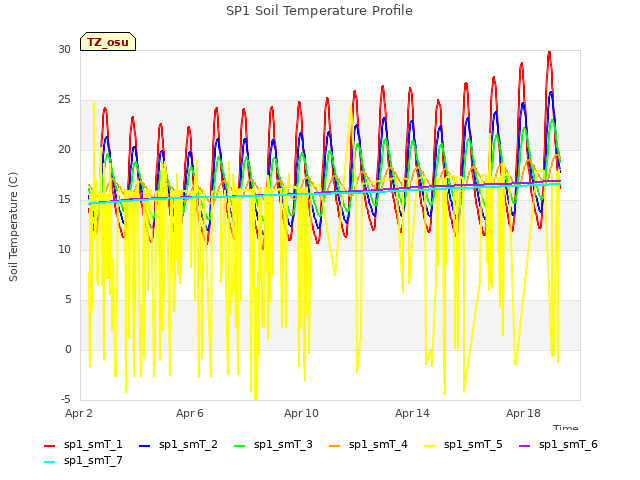Click the Apr 14 x-axis label
The height and width of the screenshot is (480, 640).
pyautogui.click(x=412, y=413)
